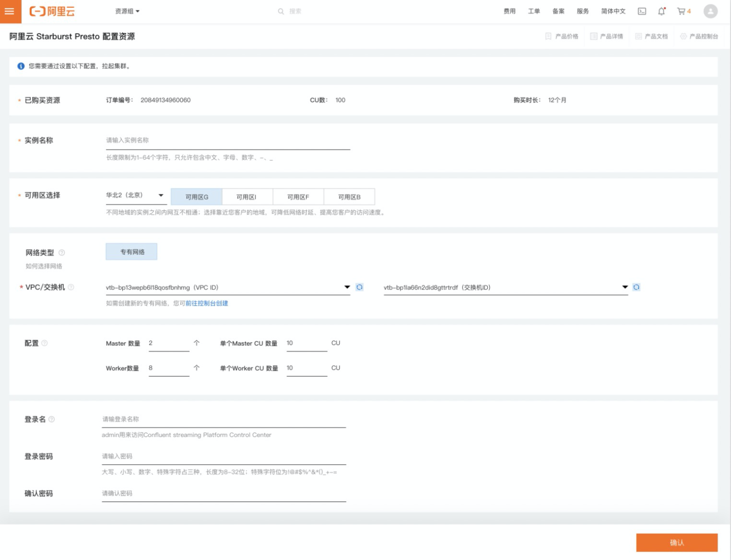
Task: Refresh the 交换机ID list
Action: 636,287
